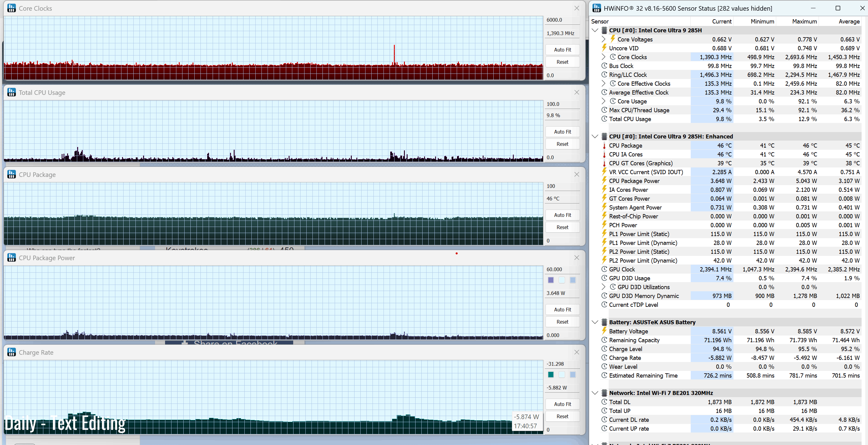
Task: Click the Average column header
Action: click(840, 22)
